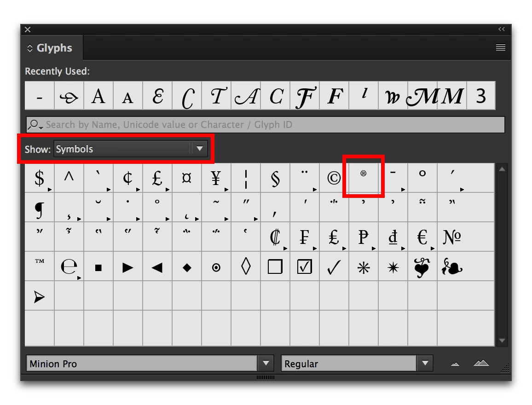Select the copyright symbol glyph

[334, 178]
